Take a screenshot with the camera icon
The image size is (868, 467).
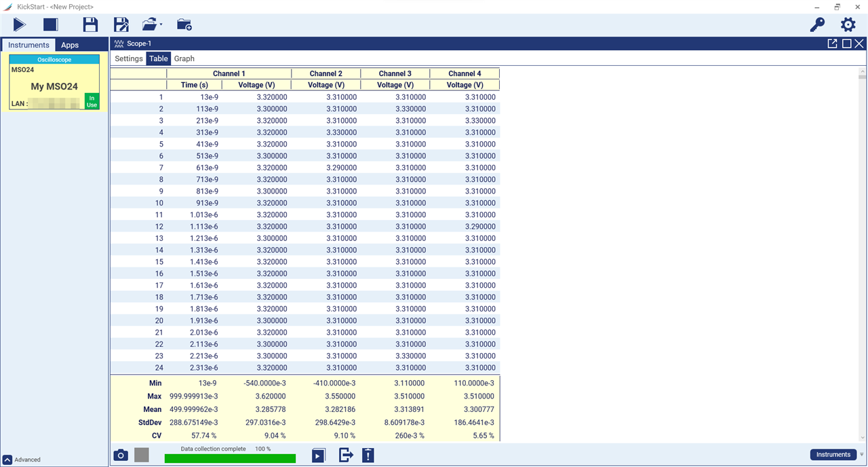click(x=120, y=455)
